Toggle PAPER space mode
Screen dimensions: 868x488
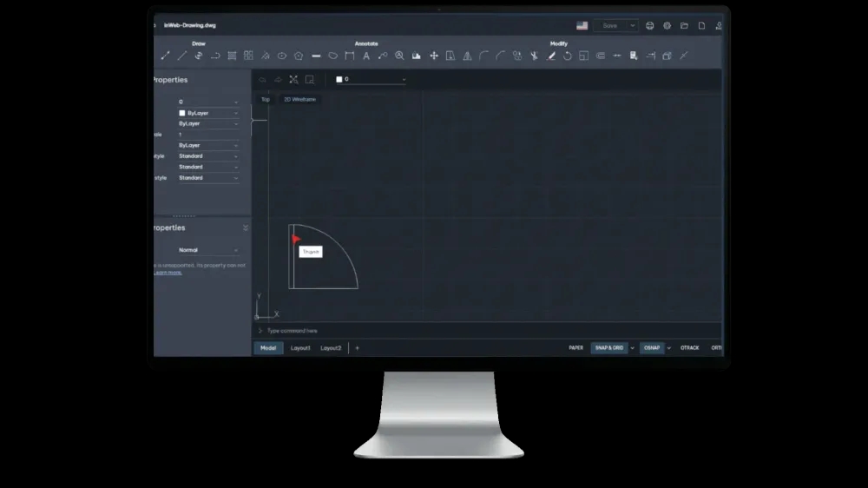click(575, 348)
